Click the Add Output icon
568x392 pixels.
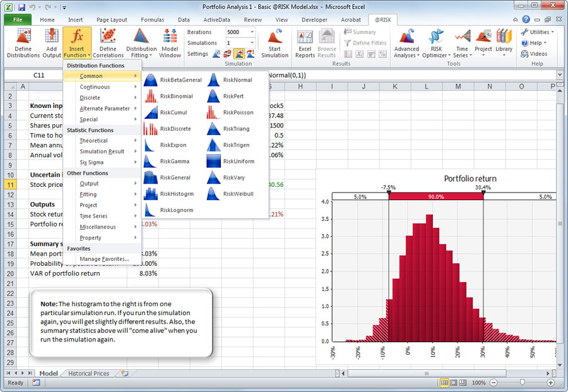coord(52,43)
